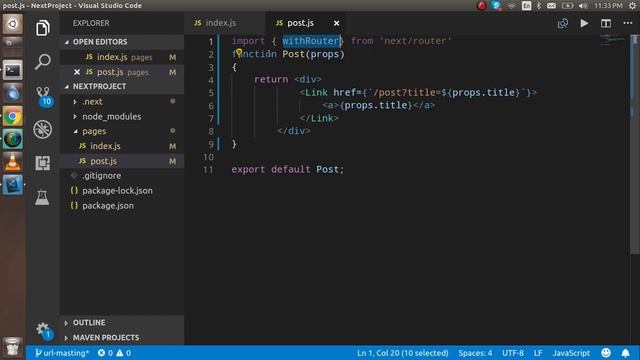The image size is (640, 360).
Task: Open the Trash from the dock
Action: point(13,347)
